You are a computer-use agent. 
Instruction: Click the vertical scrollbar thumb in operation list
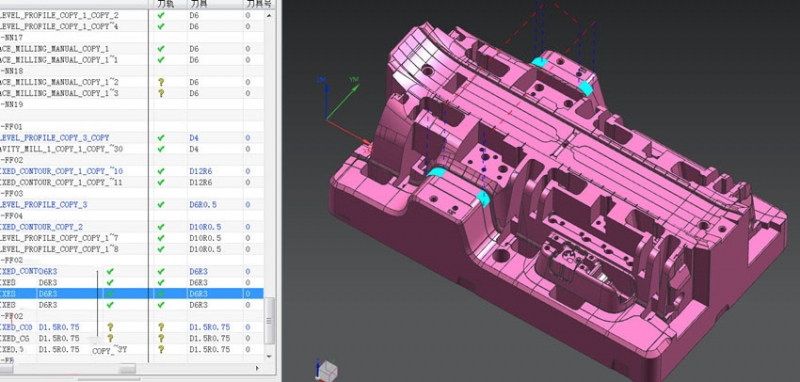pos(269,321)
